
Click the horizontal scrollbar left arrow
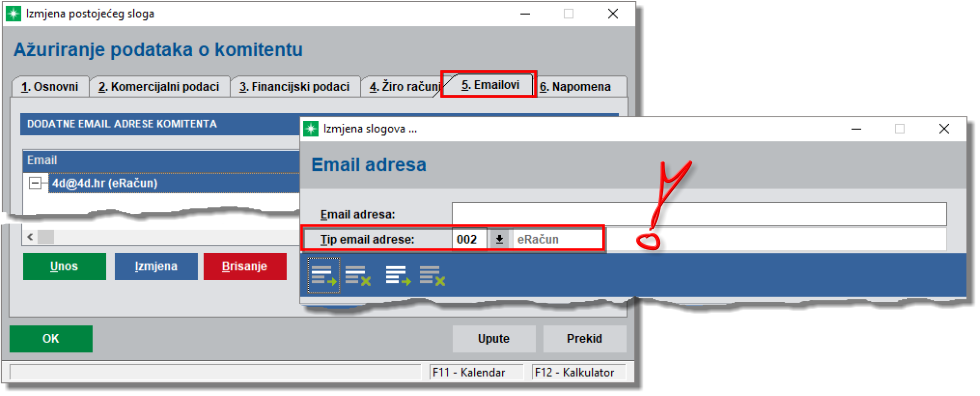pos(29,237)
